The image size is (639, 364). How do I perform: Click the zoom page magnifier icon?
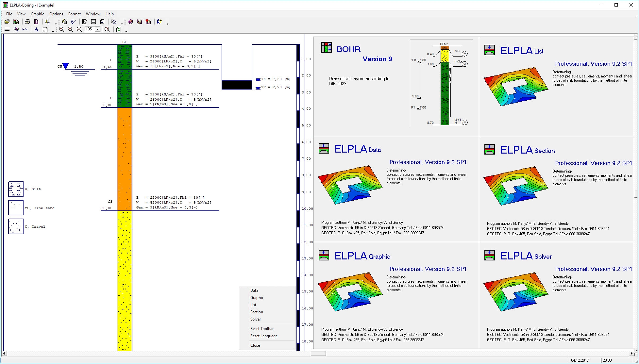click(x=107, y=29)
